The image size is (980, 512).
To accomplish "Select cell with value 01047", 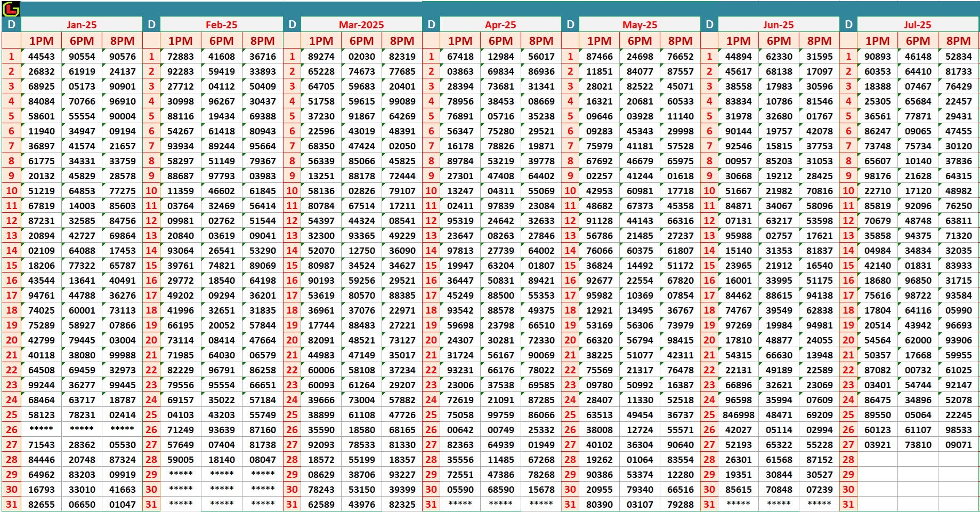I will (123, 505).
